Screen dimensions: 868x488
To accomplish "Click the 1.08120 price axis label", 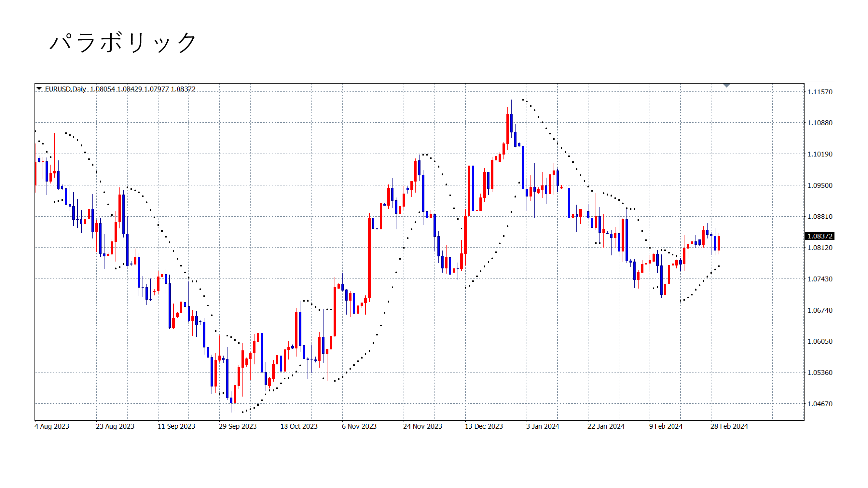I will pyautogui.click(x=820, y=248).
